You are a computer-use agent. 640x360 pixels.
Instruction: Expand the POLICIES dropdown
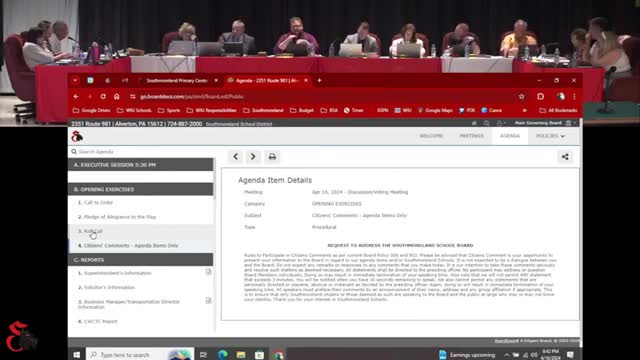coord(550,136)
